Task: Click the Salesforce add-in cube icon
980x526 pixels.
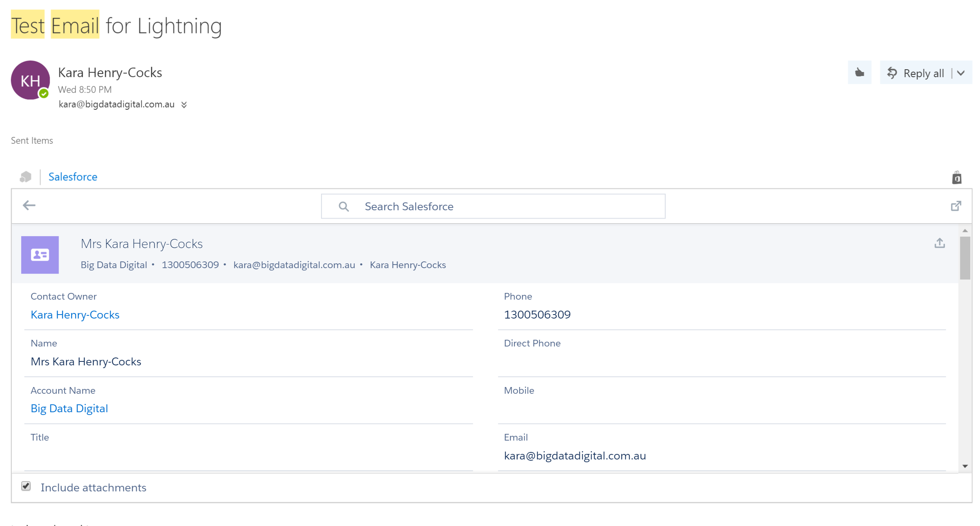Action: (x=26, y=177)
